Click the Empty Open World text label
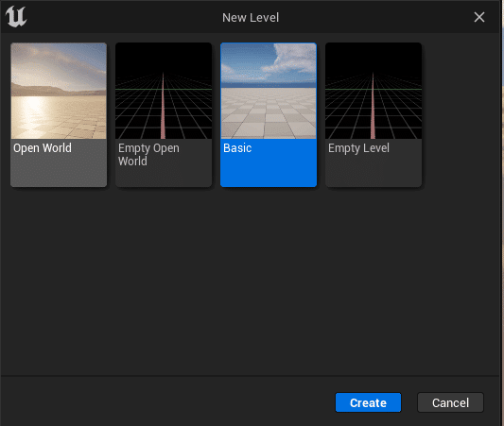 [148, 154]
